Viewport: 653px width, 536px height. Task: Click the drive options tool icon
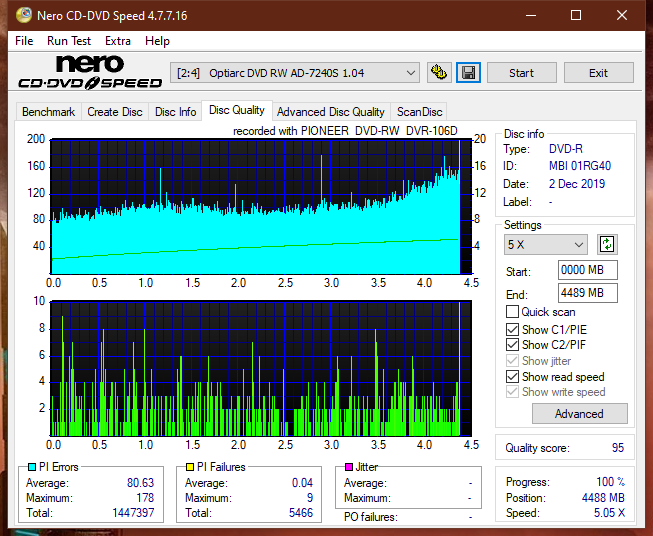[439, 73]
